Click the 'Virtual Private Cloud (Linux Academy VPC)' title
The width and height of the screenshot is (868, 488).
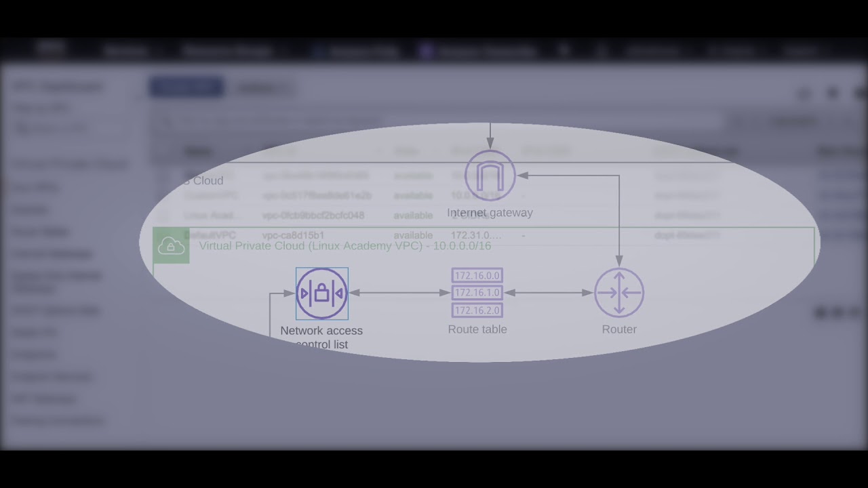click(345, 245)
